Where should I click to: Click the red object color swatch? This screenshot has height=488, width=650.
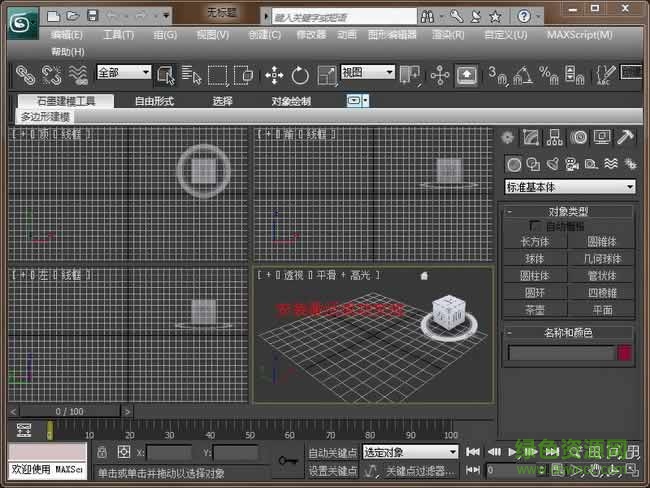pyautogui.click(x=624, y=353)
